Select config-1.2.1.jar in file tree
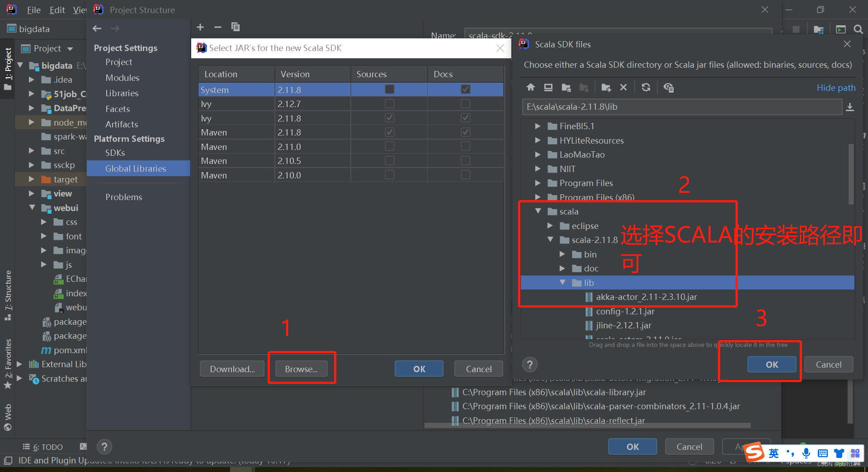The image size is (868, 472). 625,311
